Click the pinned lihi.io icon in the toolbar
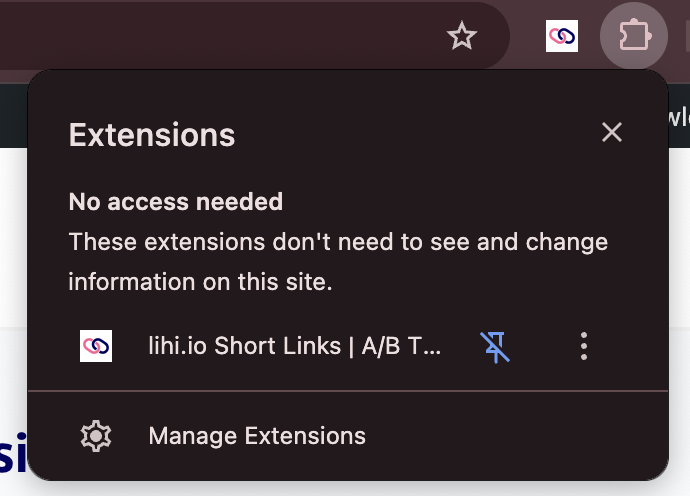The width and height of the screenshot is (690, 496). [562, 37]
